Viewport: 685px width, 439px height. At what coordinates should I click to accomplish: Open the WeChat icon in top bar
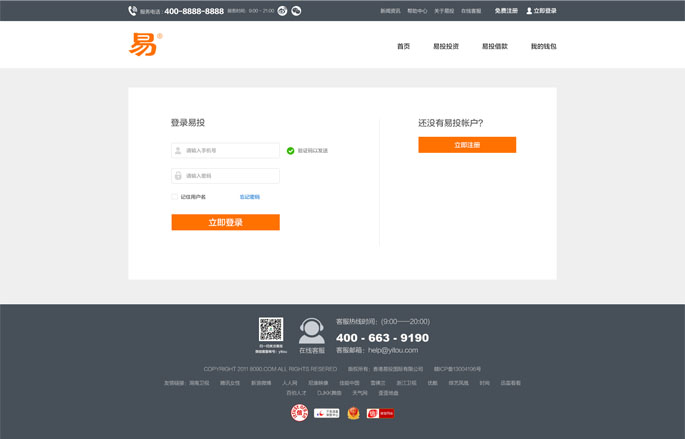(x=296, y=11)
